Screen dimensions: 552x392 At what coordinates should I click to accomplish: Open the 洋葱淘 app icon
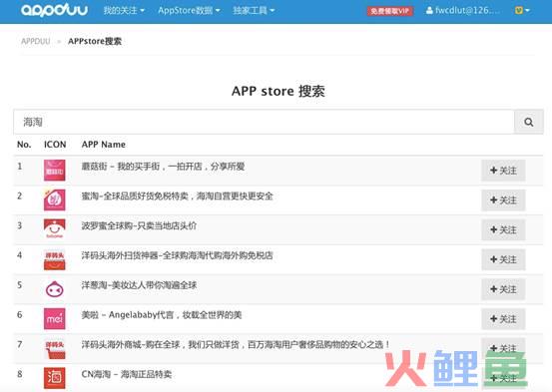[55, 289]
